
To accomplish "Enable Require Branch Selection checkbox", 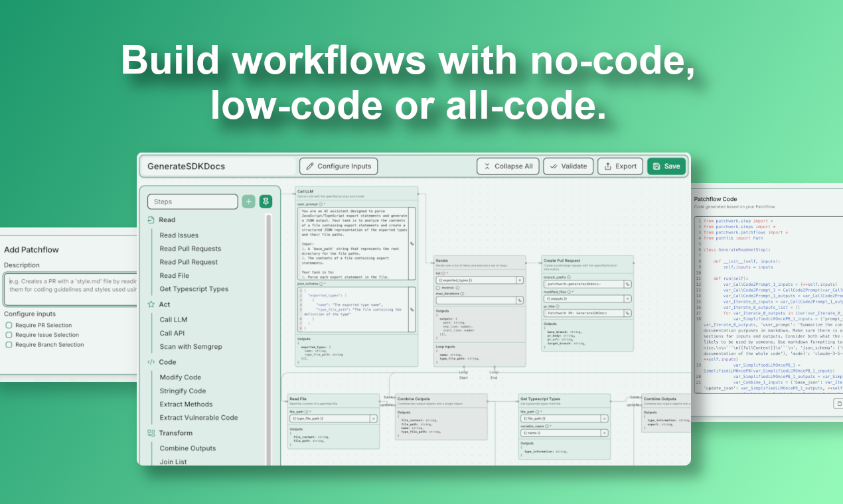I will (x=9, y=345).
